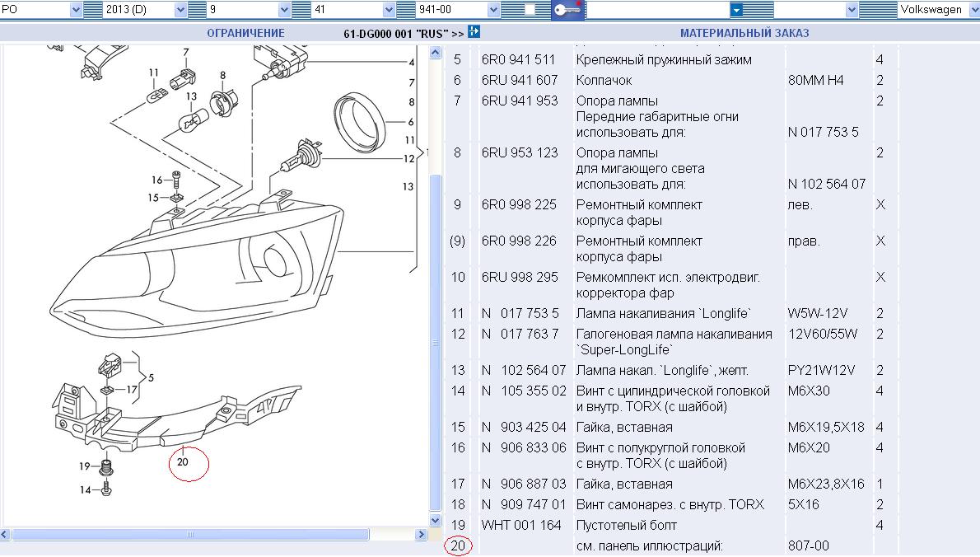Viewport: 980px width, 557px height.
Task: Click bulb callout 12 in the diagram
Action: coord(408,159)
